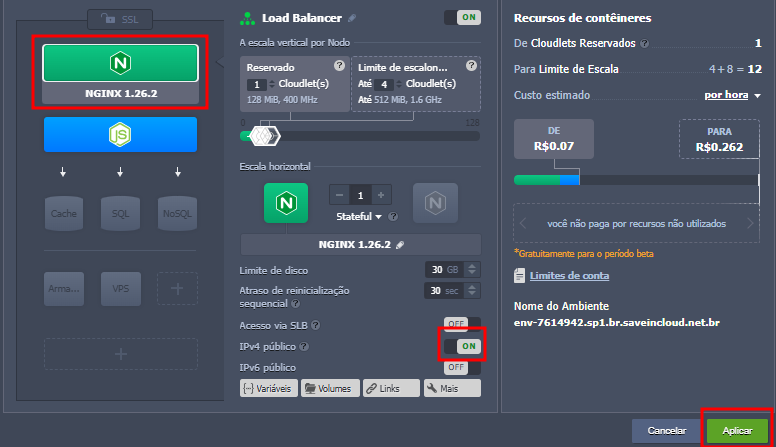776x447 pixels.
Task: Click the scaling limit cloudlets field
Action: (384, 85)
